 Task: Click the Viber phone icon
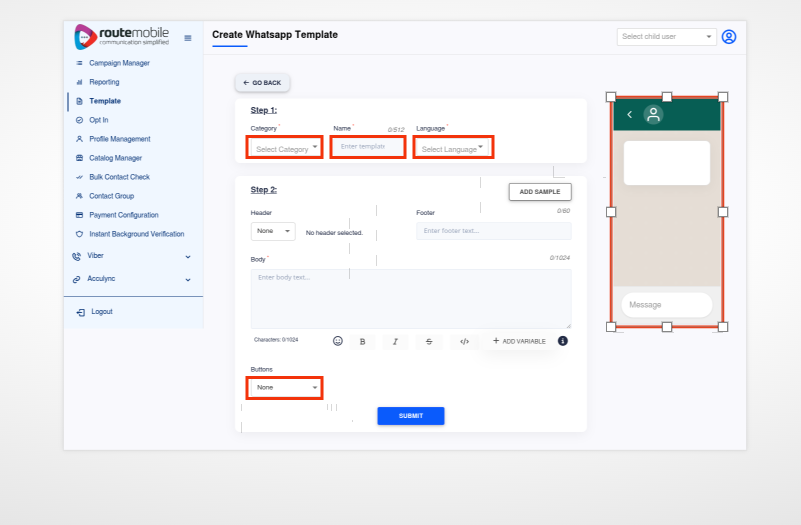(x=77, y=256)
